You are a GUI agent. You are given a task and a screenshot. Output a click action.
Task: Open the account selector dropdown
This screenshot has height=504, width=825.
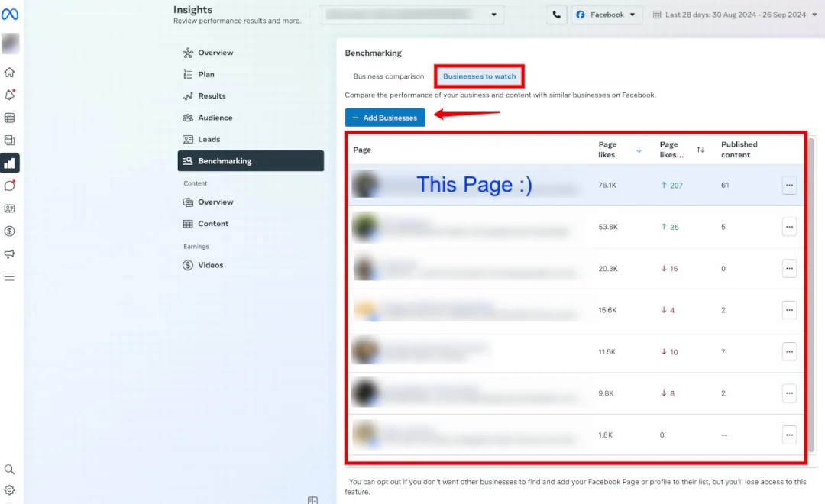[x=412, y=15]
